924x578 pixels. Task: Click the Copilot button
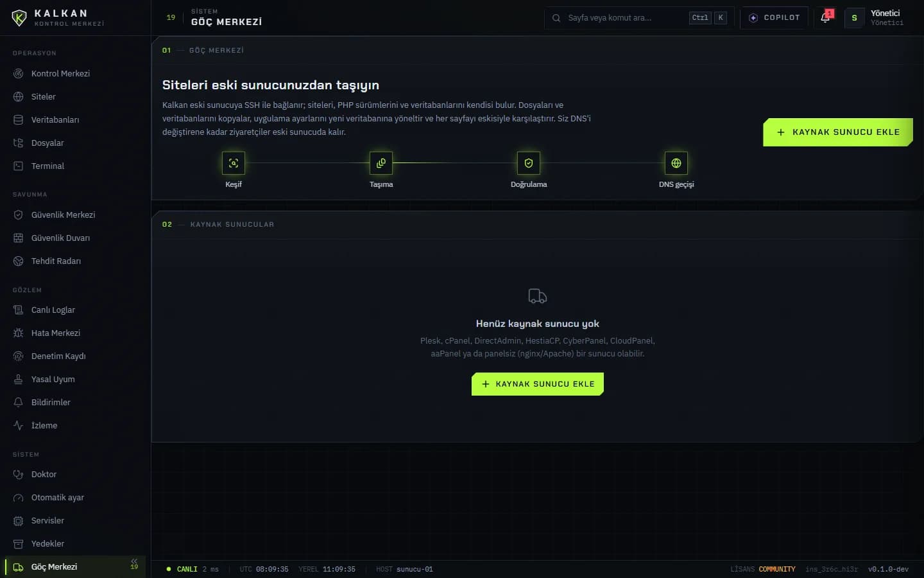click(x=774, y=18)
